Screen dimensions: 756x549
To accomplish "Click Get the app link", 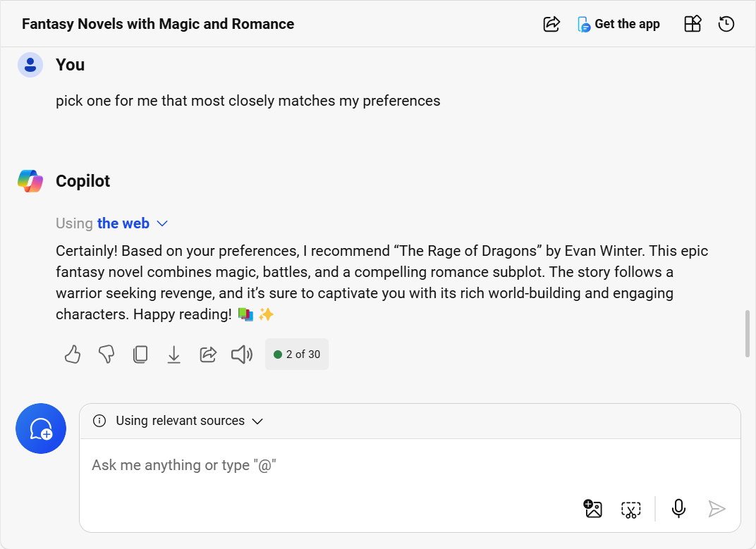I will pos(618,24).
